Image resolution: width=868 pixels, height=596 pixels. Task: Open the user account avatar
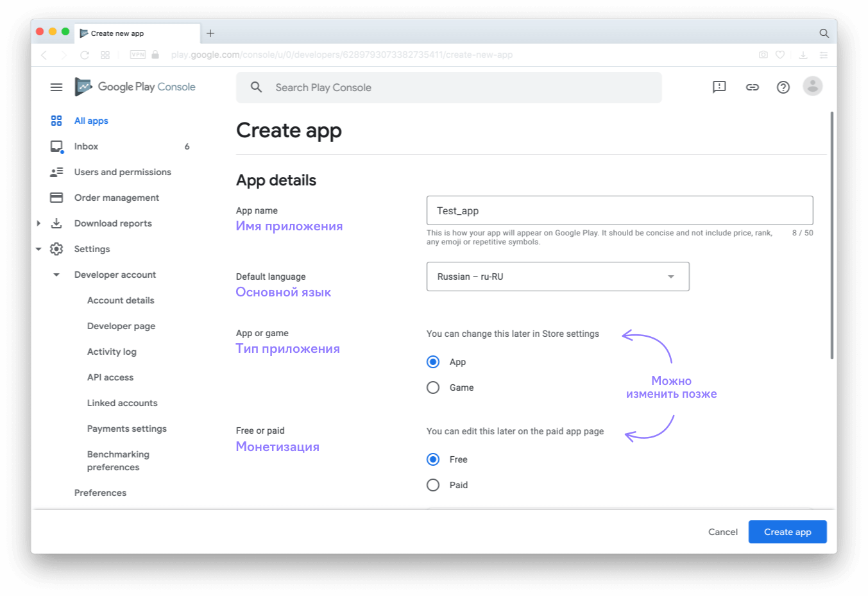coord(812,87)
